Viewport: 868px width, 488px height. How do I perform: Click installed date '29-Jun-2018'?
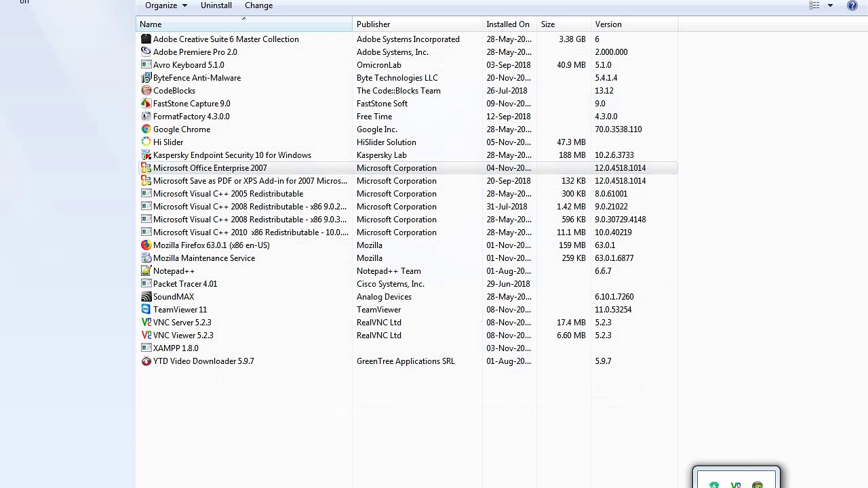(x=508, y=284)
